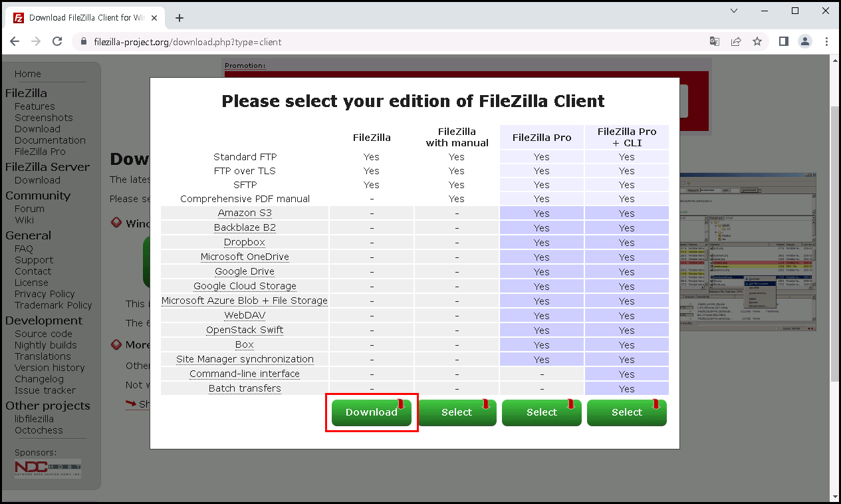Open the Backblaze B2 feature link
This screenshot has height=504, width=841.
(245, 227)
